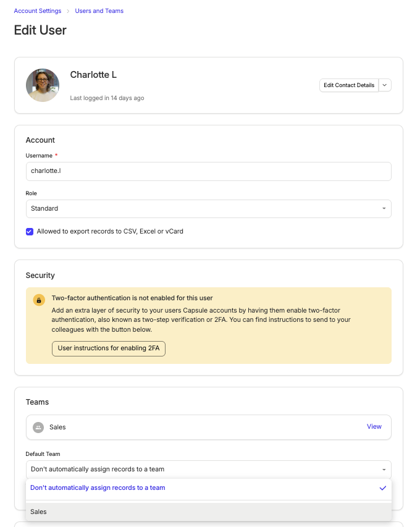Open User instructions for enabling 2FA
This screenshot has height=527, width=420.
[109, 348]
